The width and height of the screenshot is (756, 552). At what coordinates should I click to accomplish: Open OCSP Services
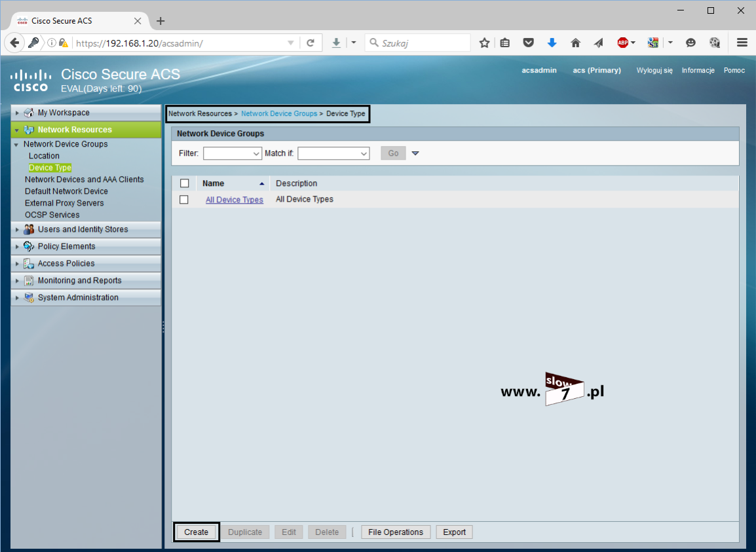52,215
